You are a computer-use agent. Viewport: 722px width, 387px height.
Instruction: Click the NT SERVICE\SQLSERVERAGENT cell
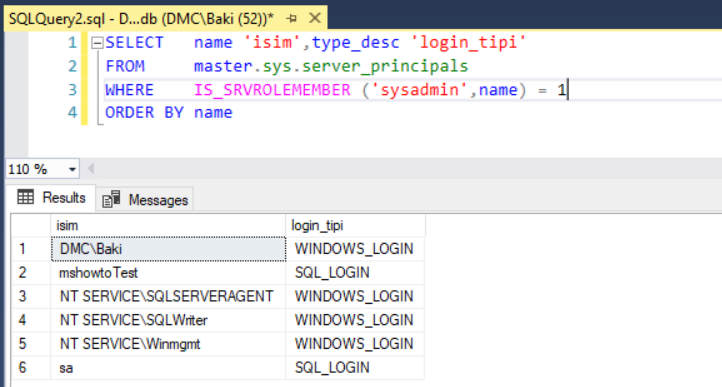(169, 296)
